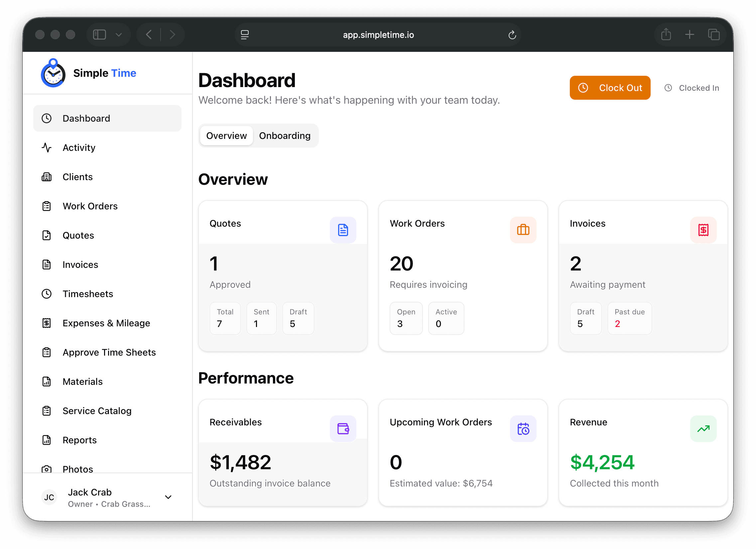756x549 pixels.
Task: Click the $4,254 revenue amount
Action: [603, 463]
